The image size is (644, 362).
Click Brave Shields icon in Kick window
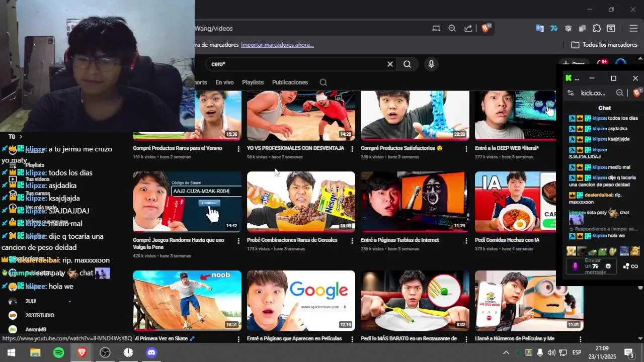pyautogui.click(x=636, y=93)
